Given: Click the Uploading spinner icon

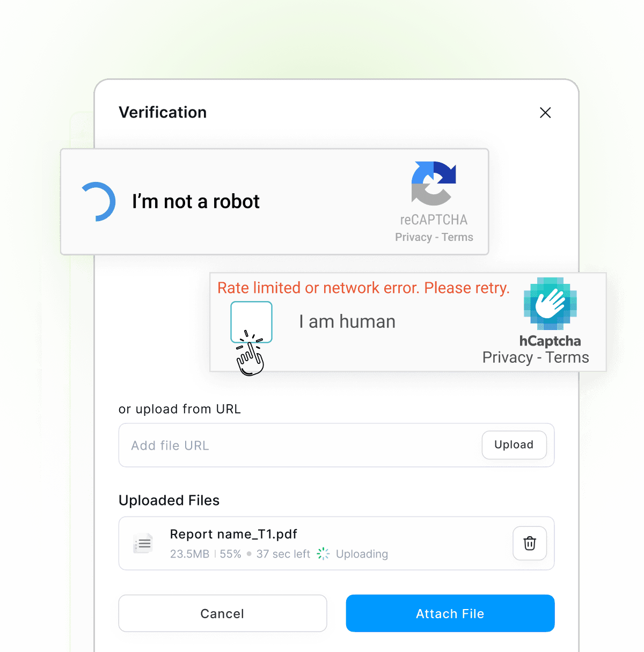Looking at the screenshot, I should pos(323,554).
